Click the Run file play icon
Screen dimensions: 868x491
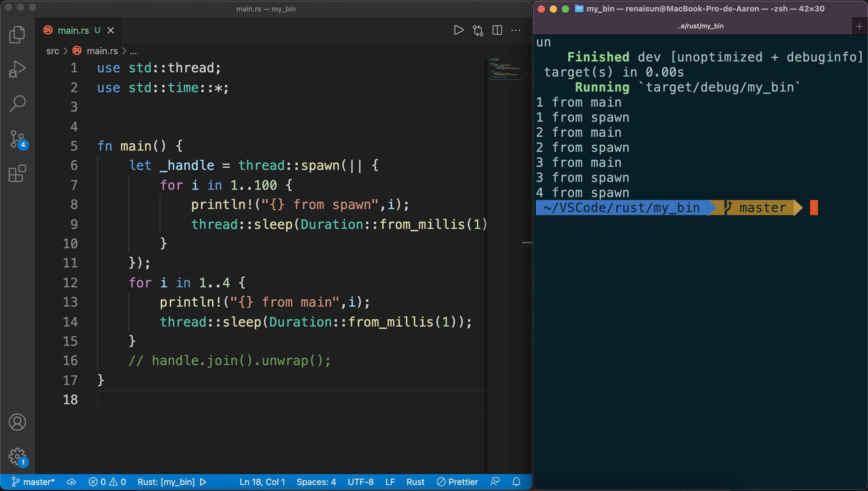458,30
